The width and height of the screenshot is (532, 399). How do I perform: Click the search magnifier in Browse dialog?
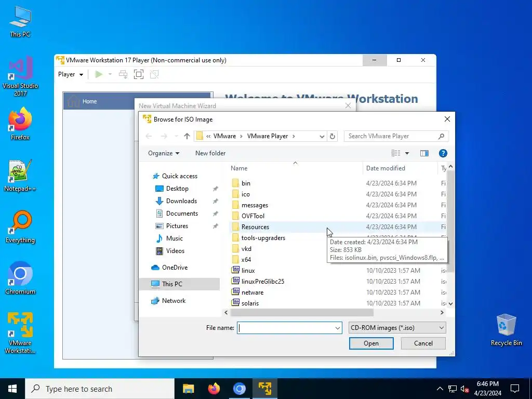[x=441, y=136]
